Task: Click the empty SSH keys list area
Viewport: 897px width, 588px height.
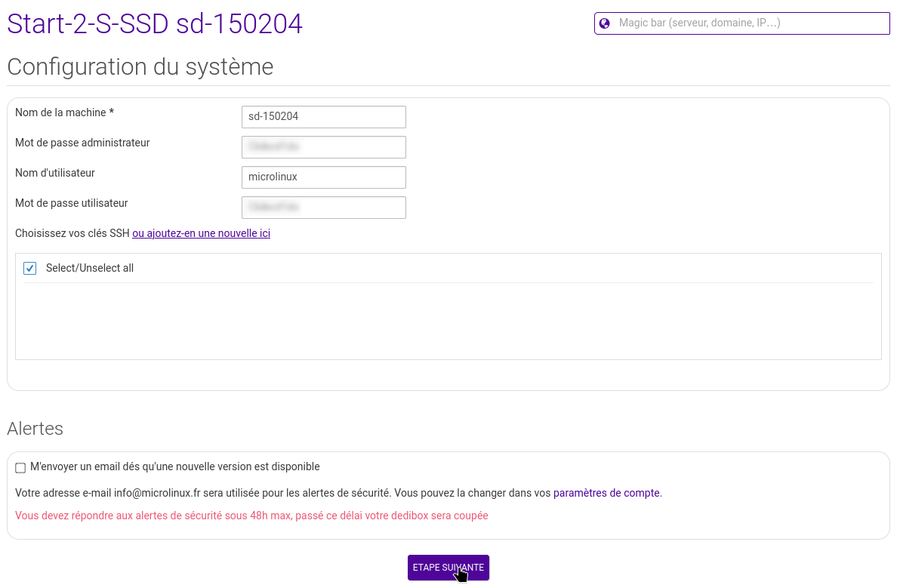Action: 448,321
